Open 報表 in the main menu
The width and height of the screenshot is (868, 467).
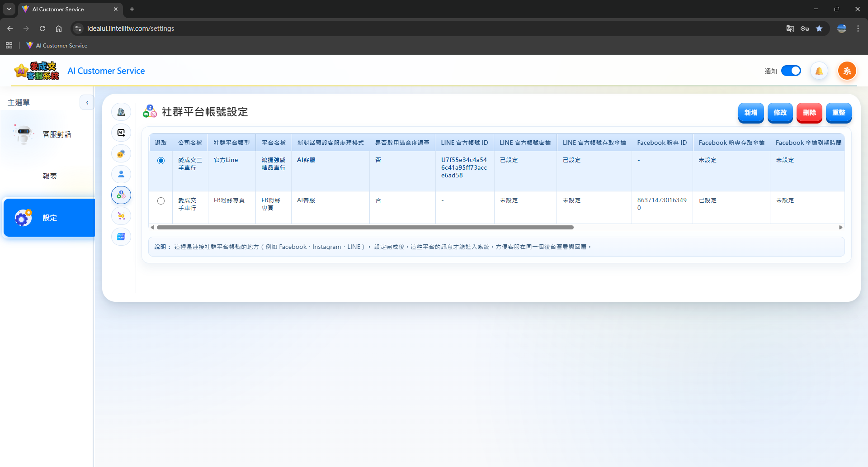[x=50, y=176]
